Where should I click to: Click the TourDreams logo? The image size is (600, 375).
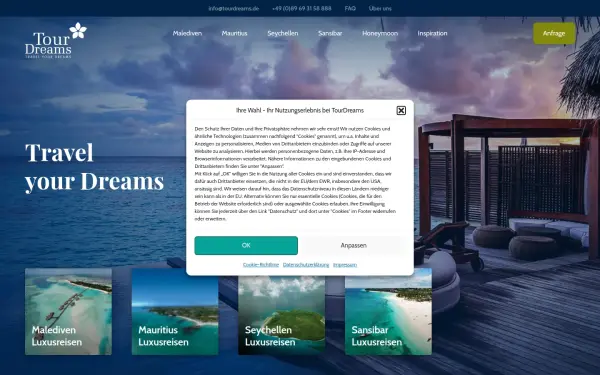point(56,40)
